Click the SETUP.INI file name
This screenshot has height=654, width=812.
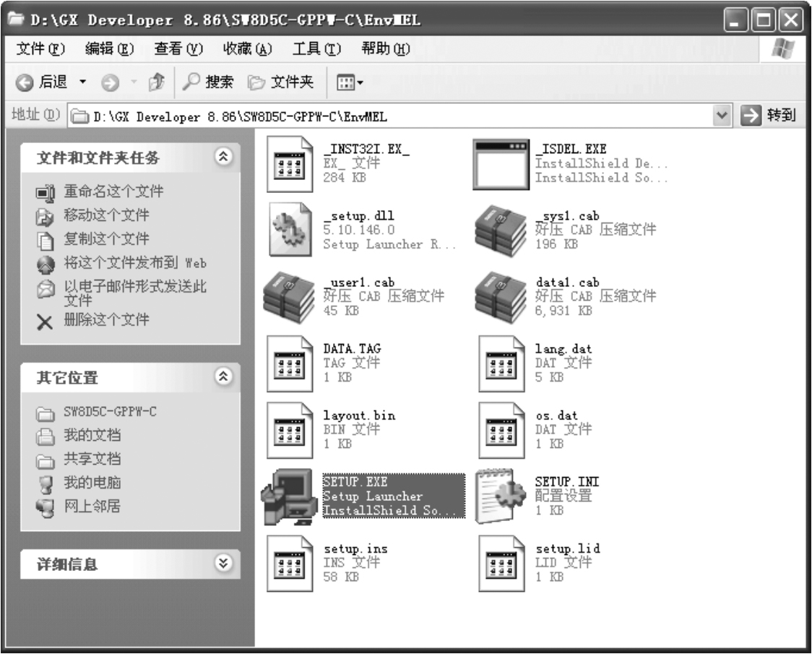tap(566, 482)
